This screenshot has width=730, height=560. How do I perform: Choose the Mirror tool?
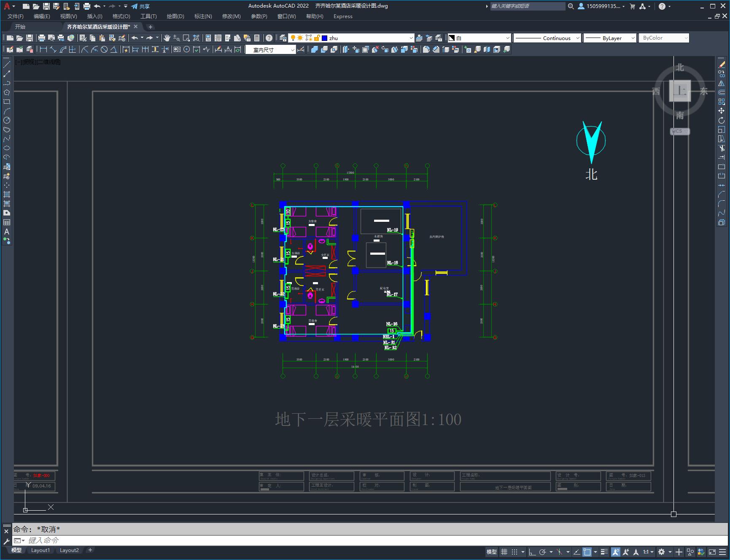point(722,83)
